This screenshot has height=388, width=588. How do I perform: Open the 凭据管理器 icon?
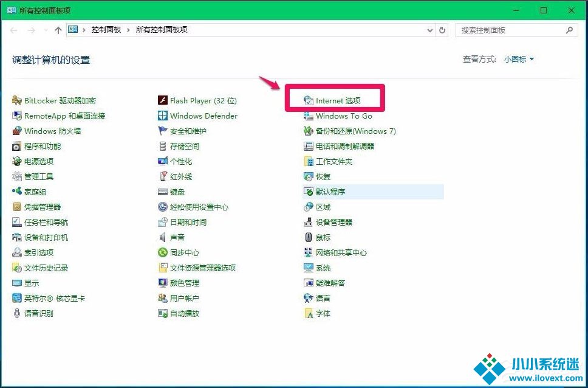(x=17, y=207)
